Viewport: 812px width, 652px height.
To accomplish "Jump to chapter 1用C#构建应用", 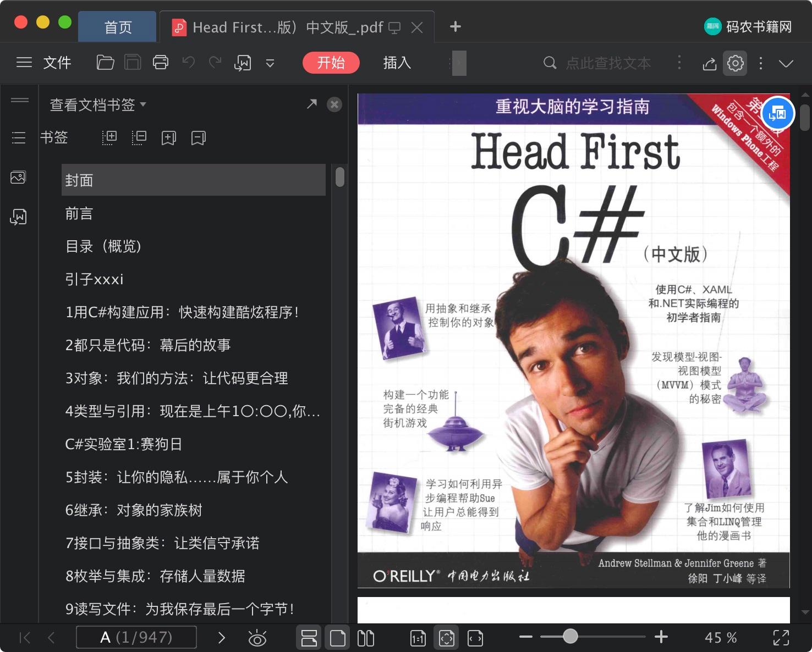I will pos(194,312).
